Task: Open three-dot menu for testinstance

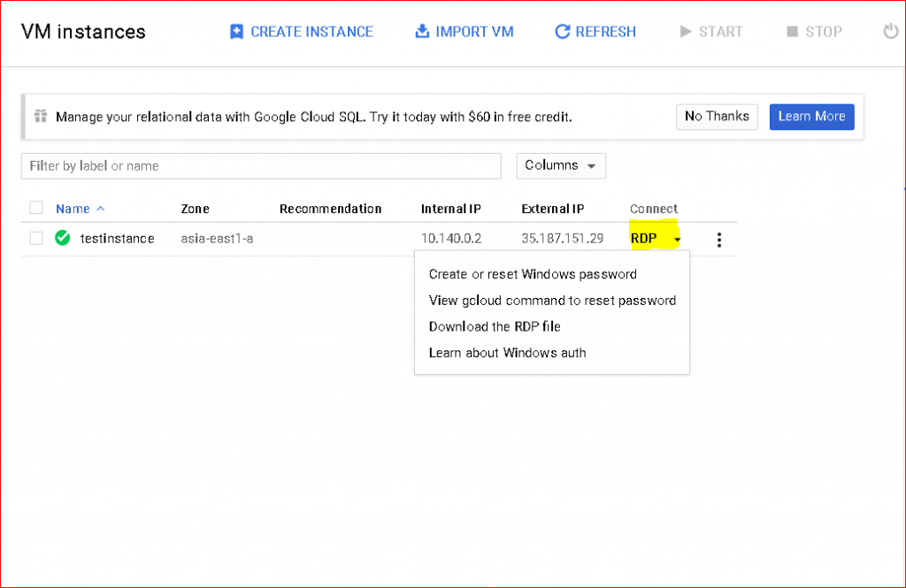Action: click(718, 240)
